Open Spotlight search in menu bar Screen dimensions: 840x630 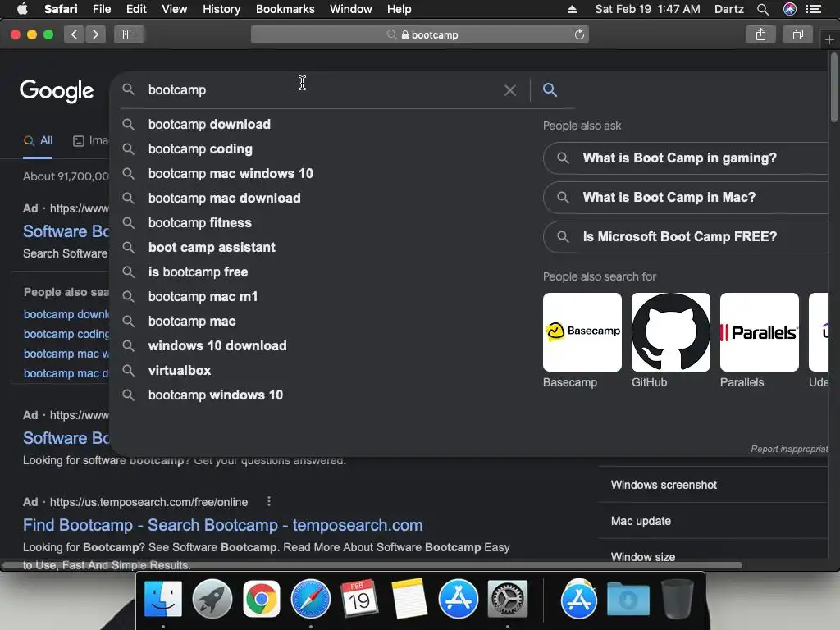[763, 9]
